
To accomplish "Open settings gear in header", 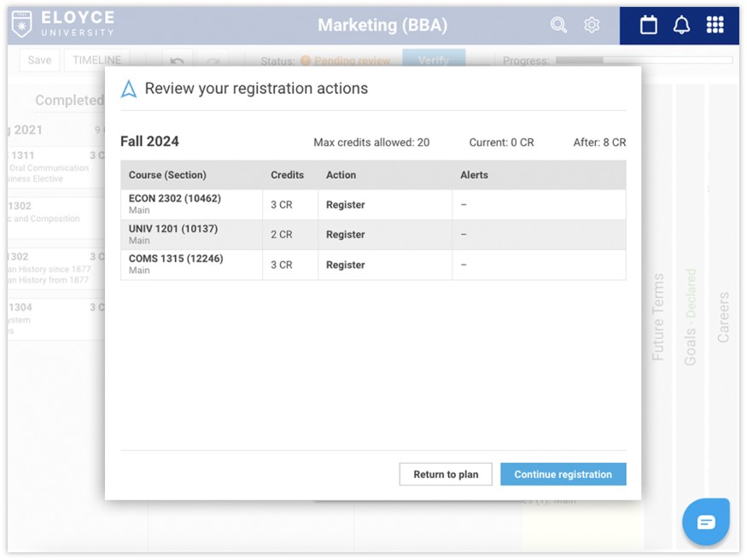I will coord(592,25).
